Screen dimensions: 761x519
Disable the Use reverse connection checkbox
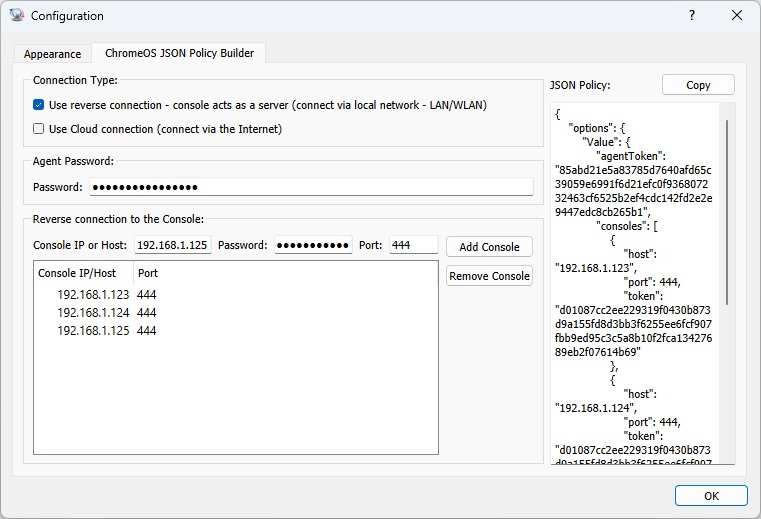(x=39, y=105)
